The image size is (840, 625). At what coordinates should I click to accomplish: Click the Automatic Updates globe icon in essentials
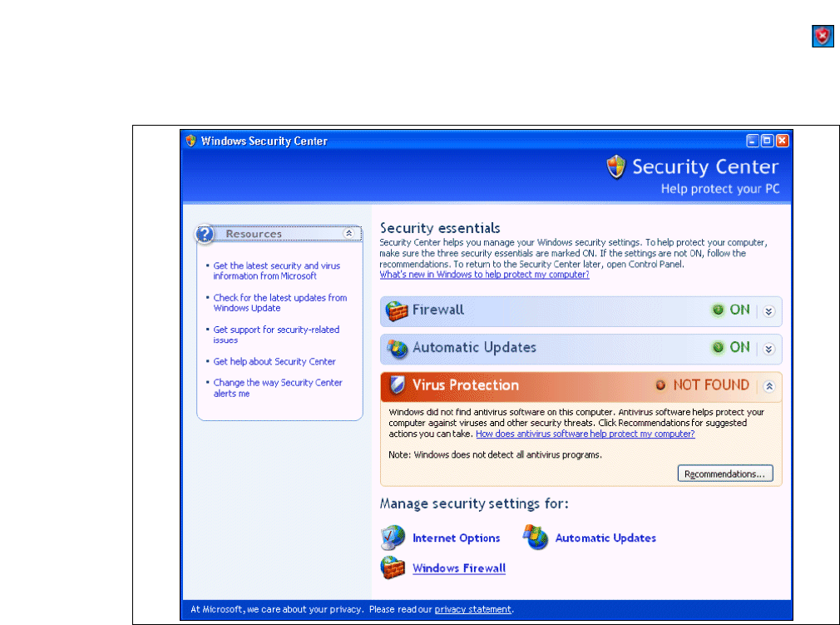(397, 349)
